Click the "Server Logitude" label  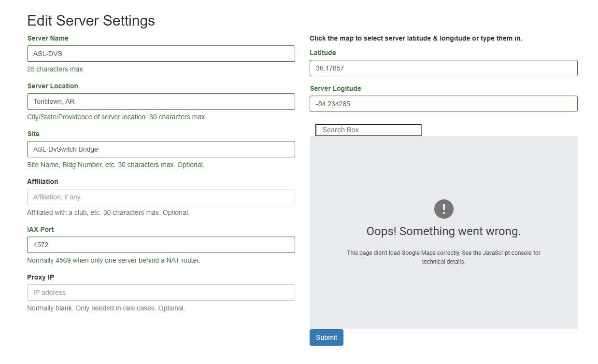(x=335, y=88)
